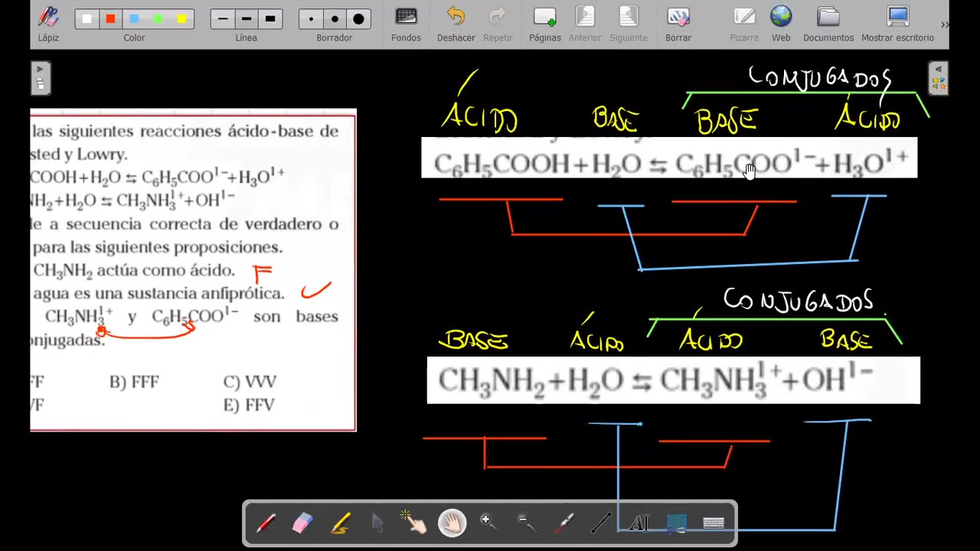Click Mostrar escritorio to show desktop
Image resolution: width=980 pixels, height=551 pixels.
897,24
